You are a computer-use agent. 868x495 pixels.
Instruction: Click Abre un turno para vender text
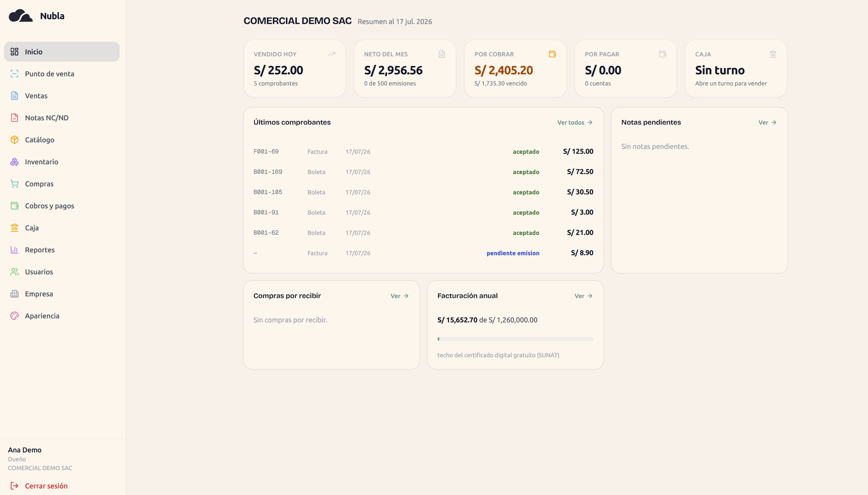pyautogui.click(x=731, y=83)
